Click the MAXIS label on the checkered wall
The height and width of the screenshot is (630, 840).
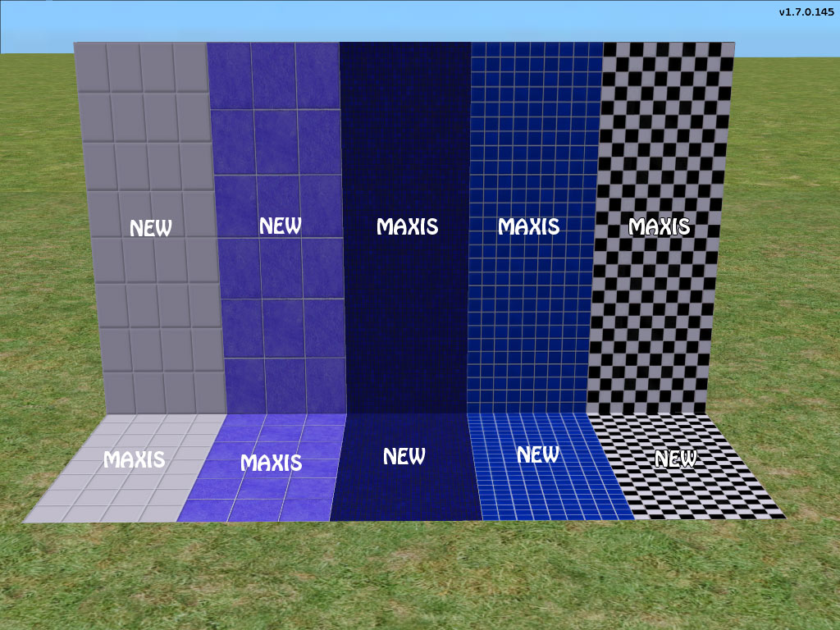660,227
